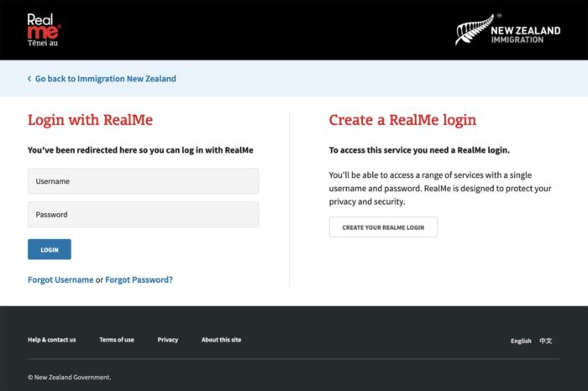Switch language to 中文
Image resolution: width=588 pixels, height=391 pixels.
click(546, 341)
